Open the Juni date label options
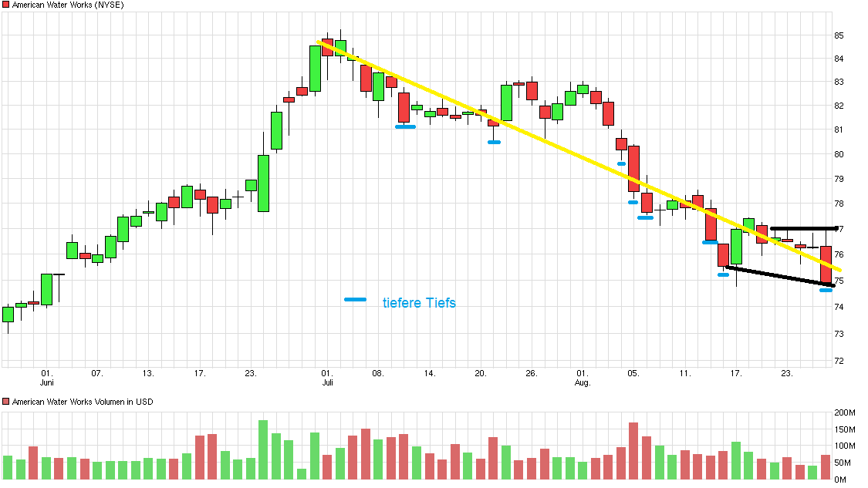868x488 pixels. coord(46,381)
